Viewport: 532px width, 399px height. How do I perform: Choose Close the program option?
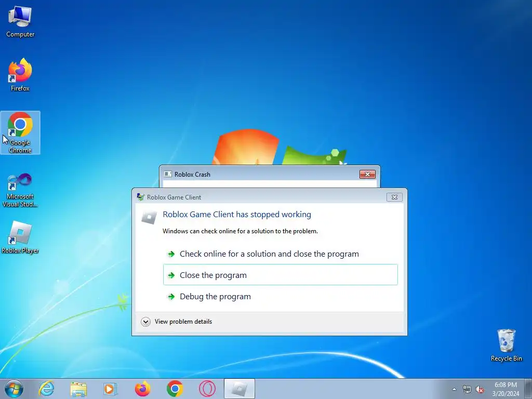[x=280, y=275]
